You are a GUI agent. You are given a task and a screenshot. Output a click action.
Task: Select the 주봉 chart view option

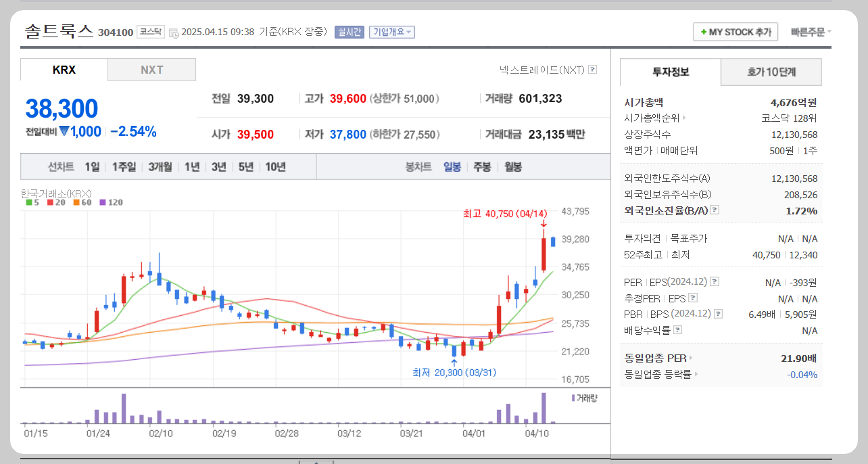[x=482, y=166]
